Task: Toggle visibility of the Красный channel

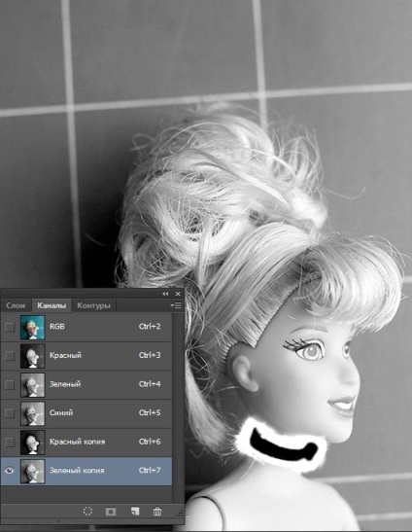Action: pos(10,356)
